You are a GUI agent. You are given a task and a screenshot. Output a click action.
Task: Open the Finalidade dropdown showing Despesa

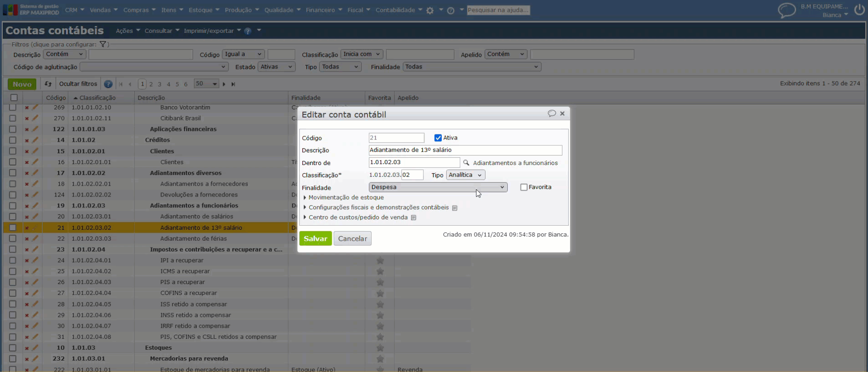pos(438,187)
